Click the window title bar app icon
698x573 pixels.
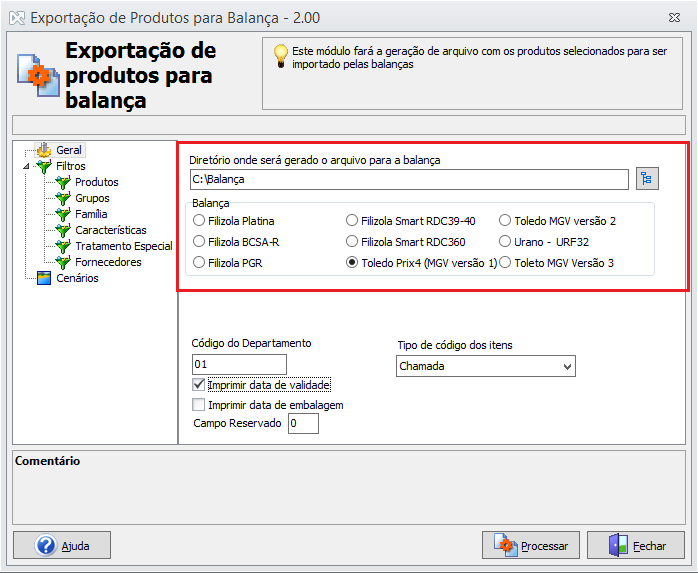(17, 18)
